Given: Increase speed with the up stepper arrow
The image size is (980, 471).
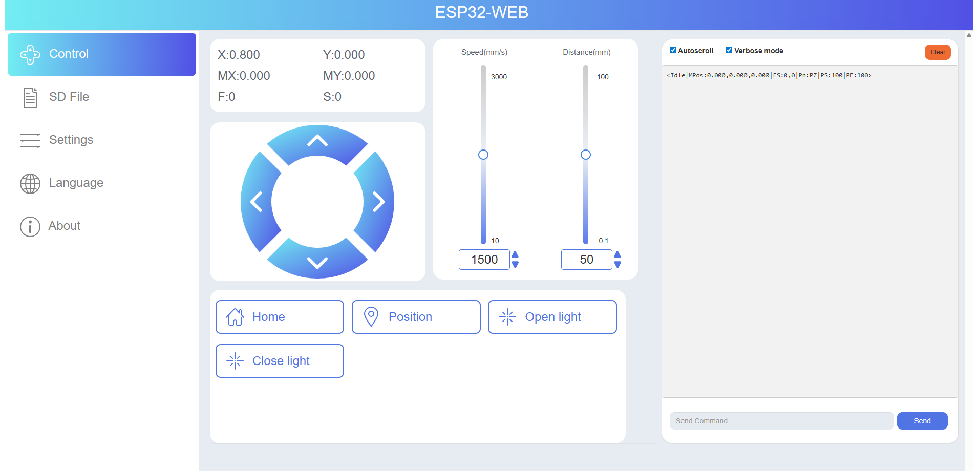Looking at the screenshot, I should [x=515, y=254].
